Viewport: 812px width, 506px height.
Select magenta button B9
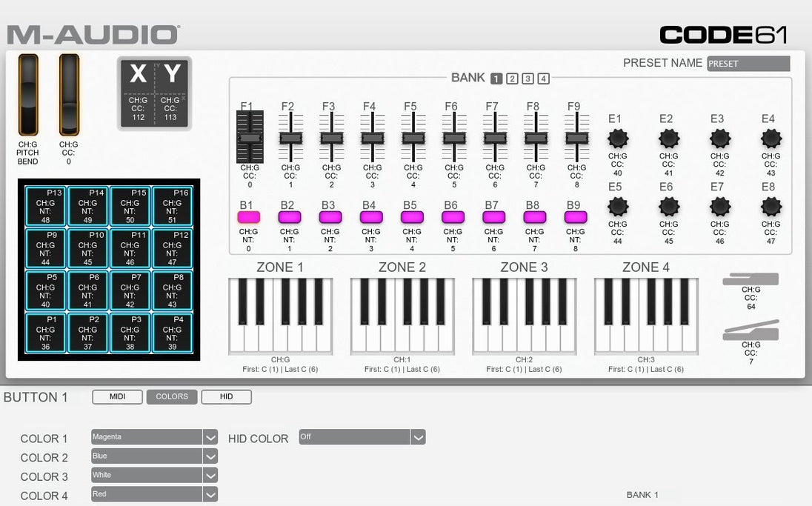click(576, 217)
